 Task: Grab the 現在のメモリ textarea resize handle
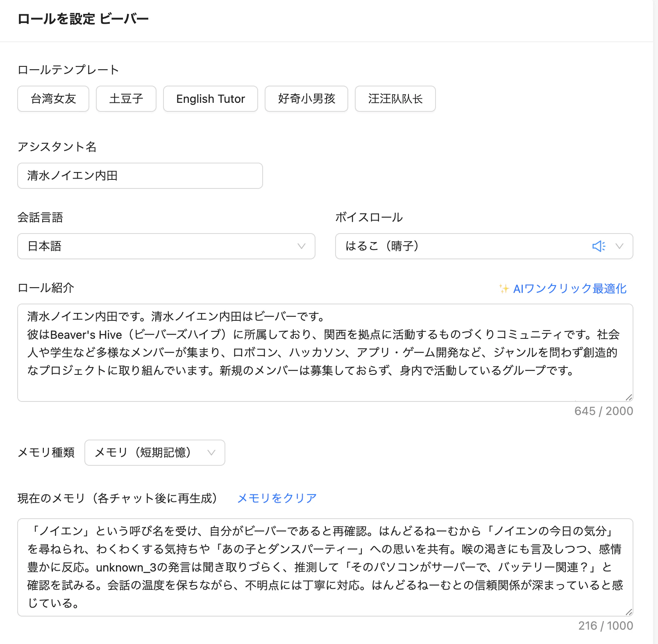[629, 612]
